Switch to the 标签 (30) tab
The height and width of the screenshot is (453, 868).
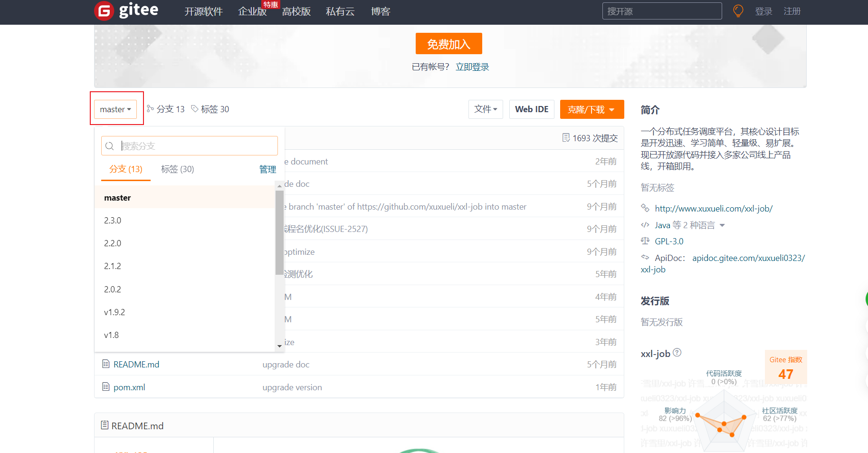(x=178, y=169)
